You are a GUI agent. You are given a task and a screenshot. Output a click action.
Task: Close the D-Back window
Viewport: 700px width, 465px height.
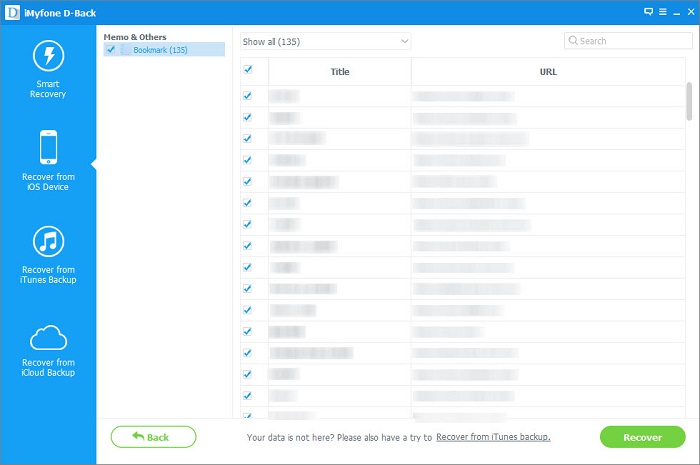(691, 12)
